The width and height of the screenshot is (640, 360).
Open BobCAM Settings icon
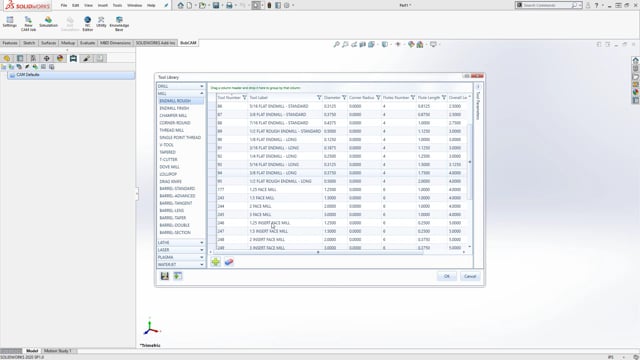(10, 22)
